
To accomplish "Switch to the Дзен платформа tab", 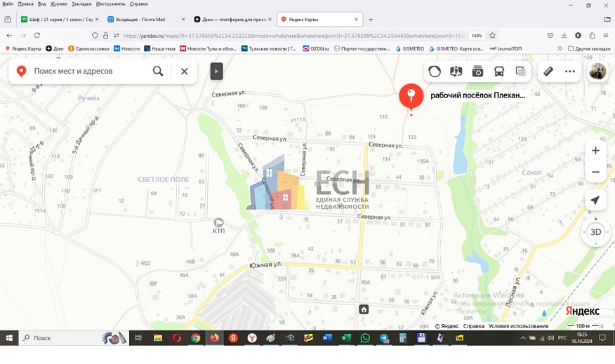I will [233, 19].
